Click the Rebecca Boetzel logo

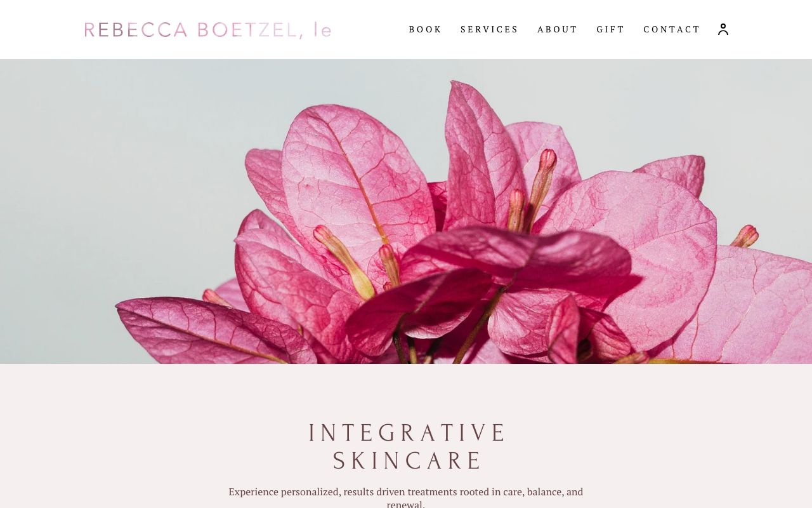pyautogui.click(x=208, y=30)
